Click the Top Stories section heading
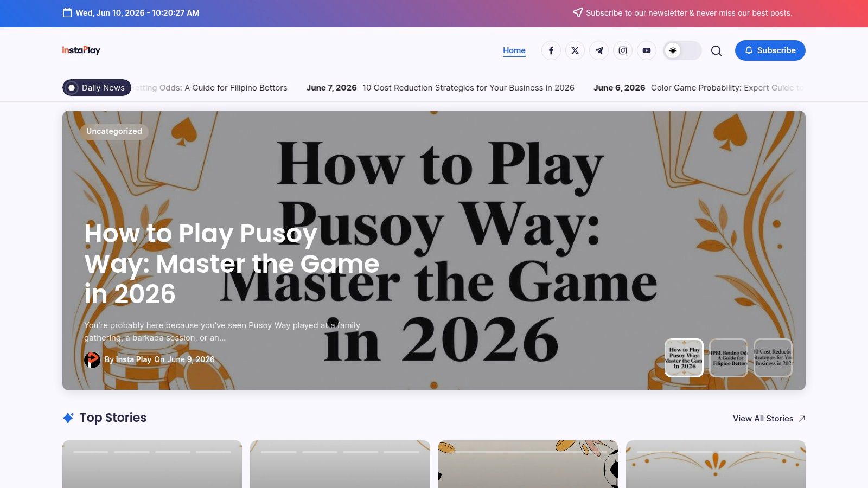Viewport: 868px width, 488px height. point(113,418)
